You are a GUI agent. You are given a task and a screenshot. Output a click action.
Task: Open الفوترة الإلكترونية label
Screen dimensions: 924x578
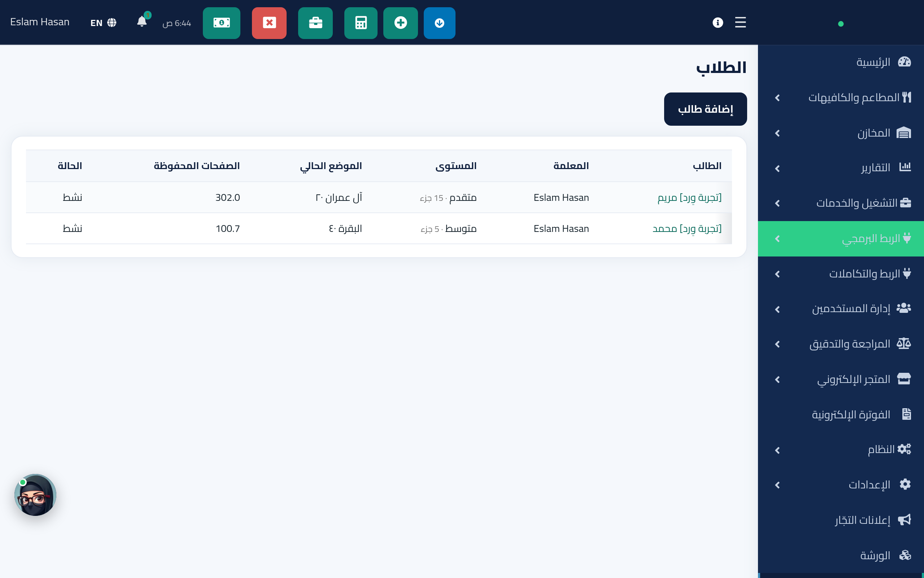pos(851,414)
